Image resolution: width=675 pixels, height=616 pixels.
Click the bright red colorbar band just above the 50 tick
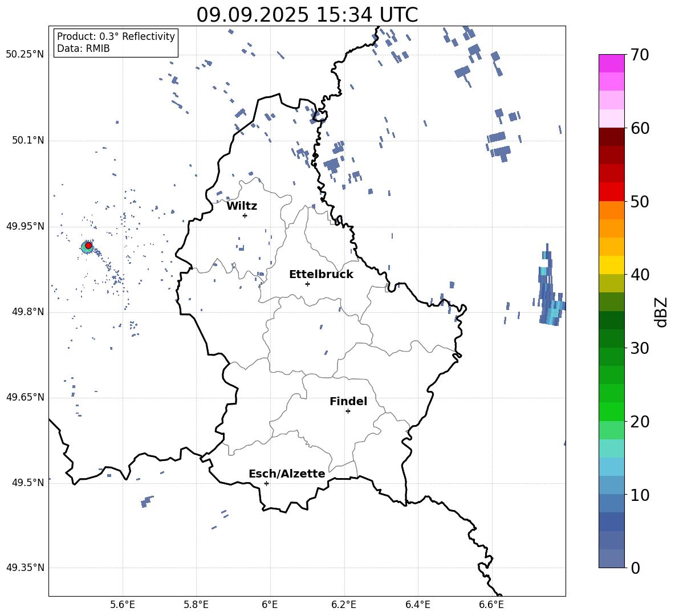pos(611,192)
